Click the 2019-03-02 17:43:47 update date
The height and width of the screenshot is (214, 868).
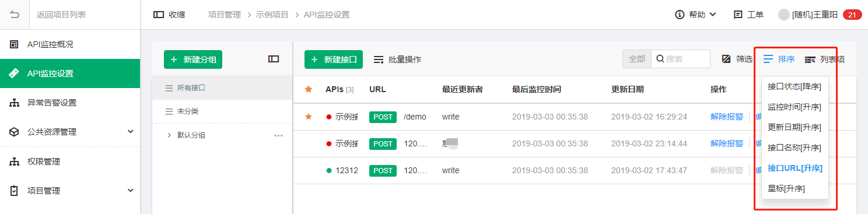[x=649, y=170]
